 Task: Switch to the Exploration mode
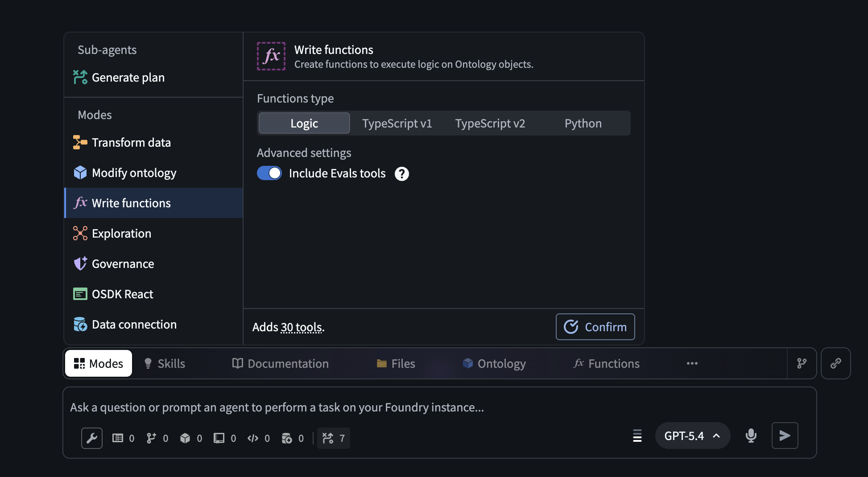[x=121, y=233]
